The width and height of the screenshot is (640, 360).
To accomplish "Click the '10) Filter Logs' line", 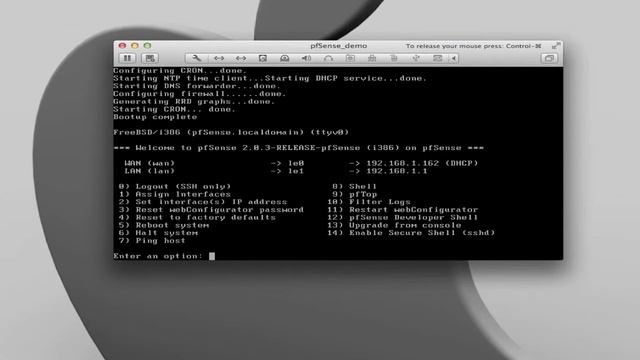I will [369, 202].
